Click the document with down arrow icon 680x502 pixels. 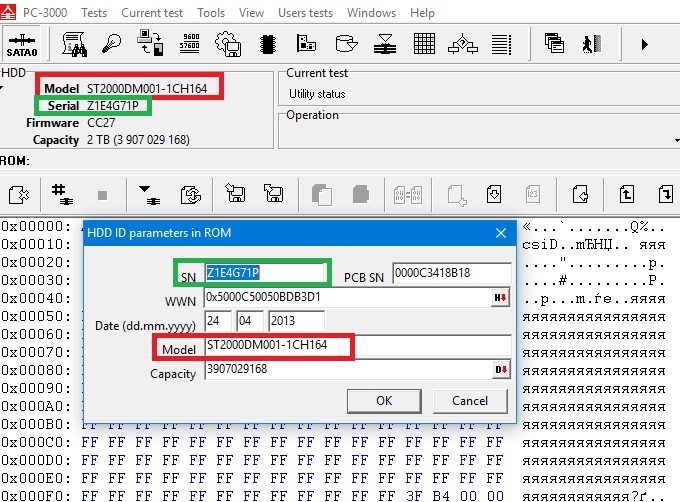494,194
